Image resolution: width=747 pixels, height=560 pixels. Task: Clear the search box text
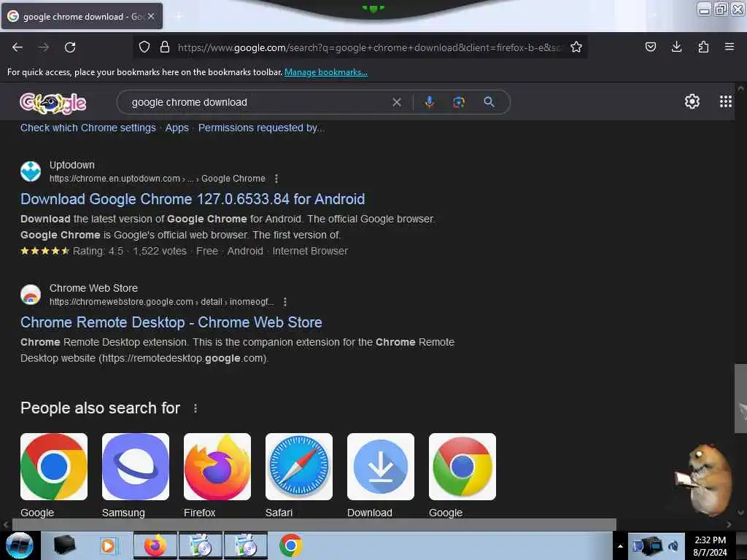coord(396,102)
